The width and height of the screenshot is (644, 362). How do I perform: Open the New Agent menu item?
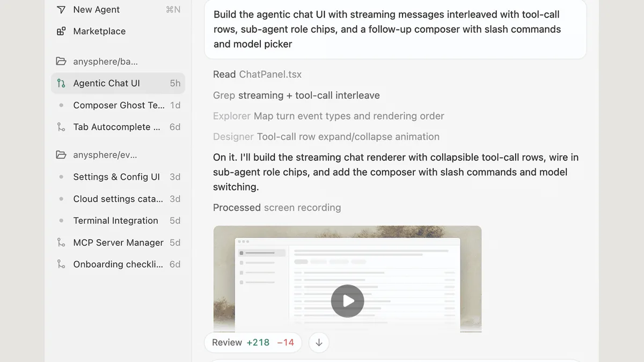coord(118,10)
